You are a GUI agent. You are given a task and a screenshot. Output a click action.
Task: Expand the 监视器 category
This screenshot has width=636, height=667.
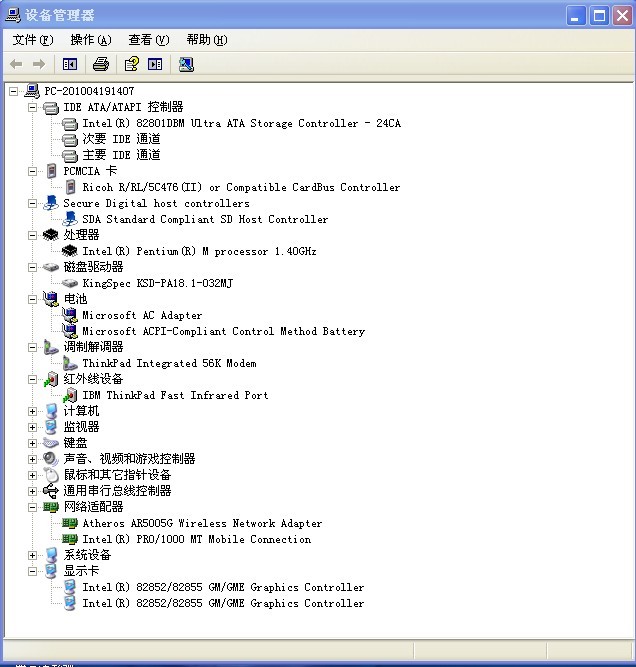pyautogui.click(x=32, y=427)
